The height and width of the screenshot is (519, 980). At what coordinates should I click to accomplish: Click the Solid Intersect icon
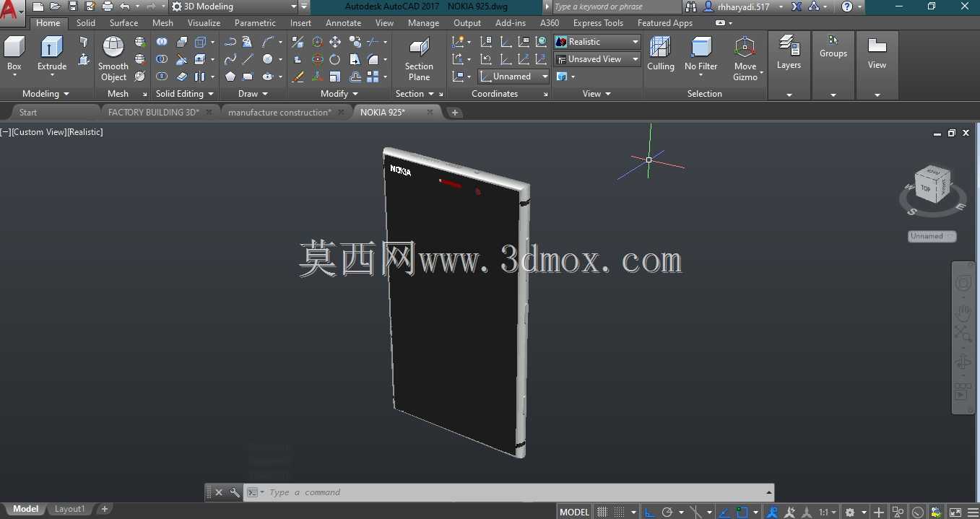(162, 77)
